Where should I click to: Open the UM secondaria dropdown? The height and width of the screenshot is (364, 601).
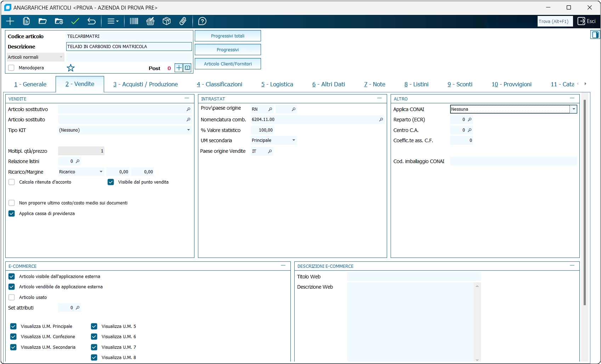pos(294,140)
